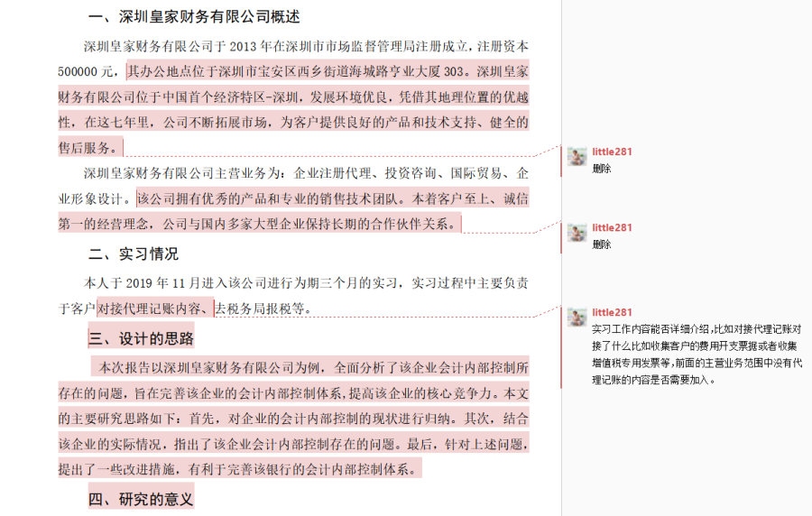Click the line starting '深圳皇家财务有限公司主营业务为'
This screenshot has width=812, height=516.
(x=306, y=173)
